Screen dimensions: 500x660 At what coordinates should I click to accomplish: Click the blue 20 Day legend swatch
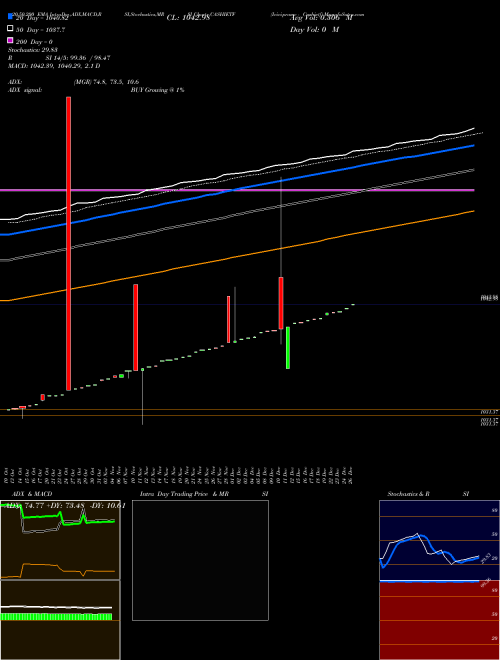pyautogui.click(x=10, y=17)
